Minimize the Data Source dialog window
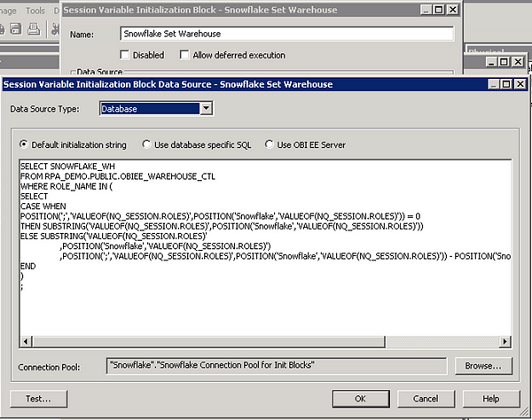 [x=494, y=84]
